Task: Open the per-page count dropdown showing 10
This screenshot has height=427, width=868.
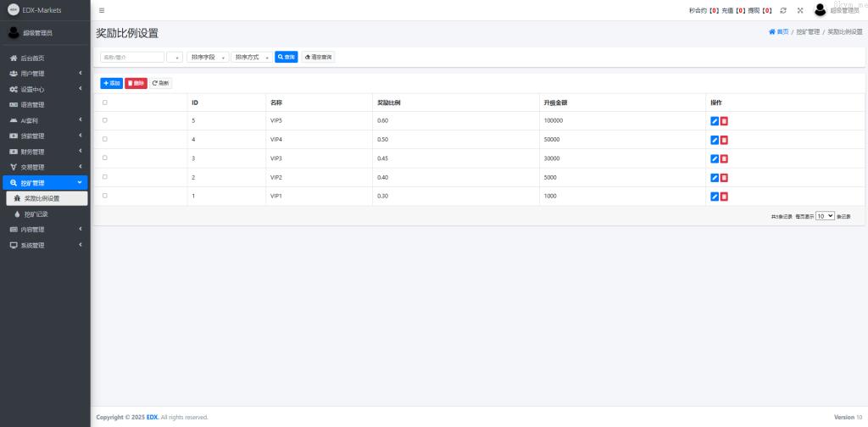Action: tap(825, 216)
